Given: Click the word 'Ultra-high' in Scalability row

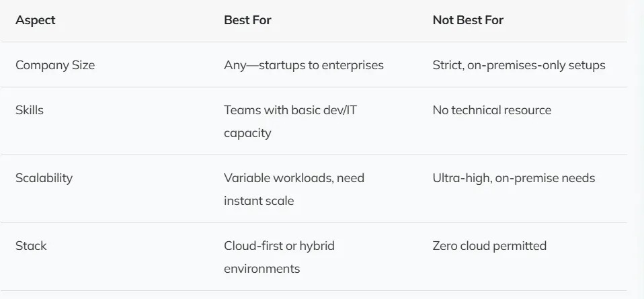Looking at the screenshot, I should (461, 178).
